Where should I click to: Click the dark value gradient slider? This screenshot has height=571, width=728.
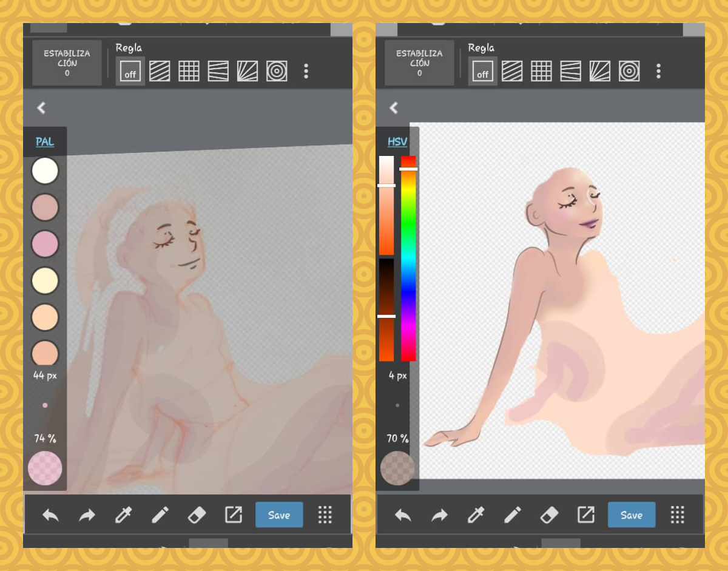(386, 309)
